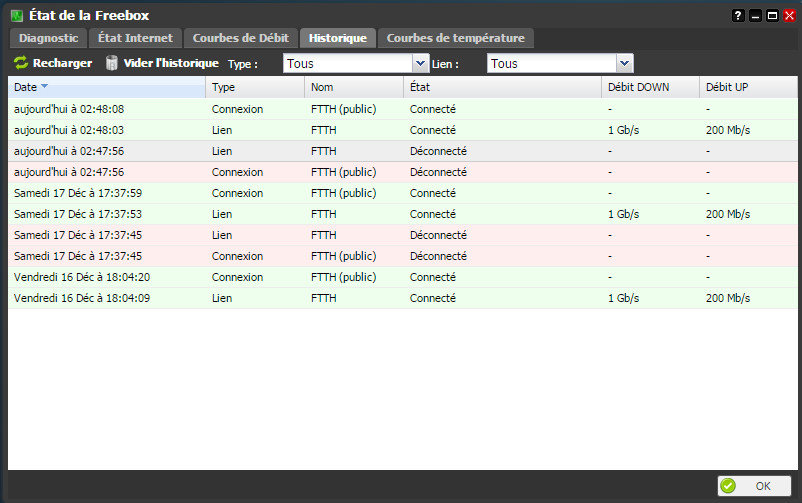The width and height of the screenshot is (802, 503).
Task: Sort by the État column header
Action: click(503, 87)
